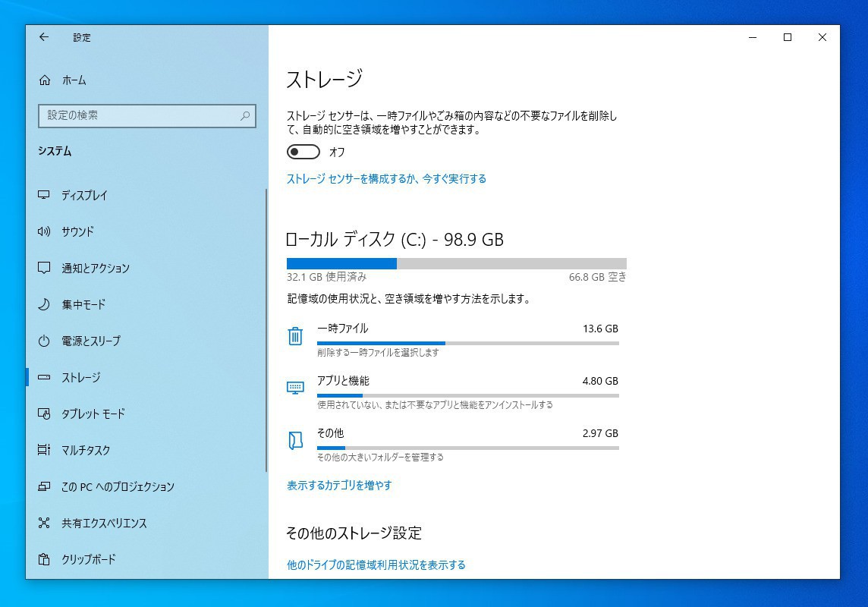
Task: Click the システム section label
Action: (55, 151)
